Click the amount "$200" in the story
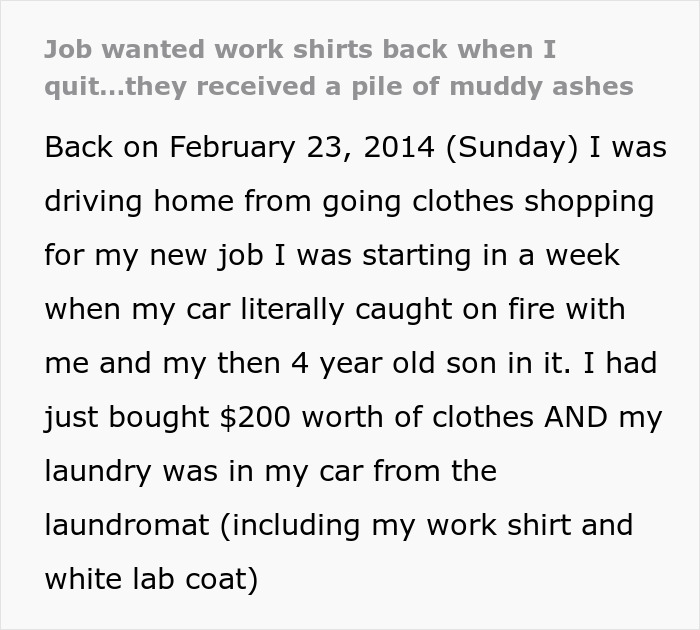 pos(255,417)
